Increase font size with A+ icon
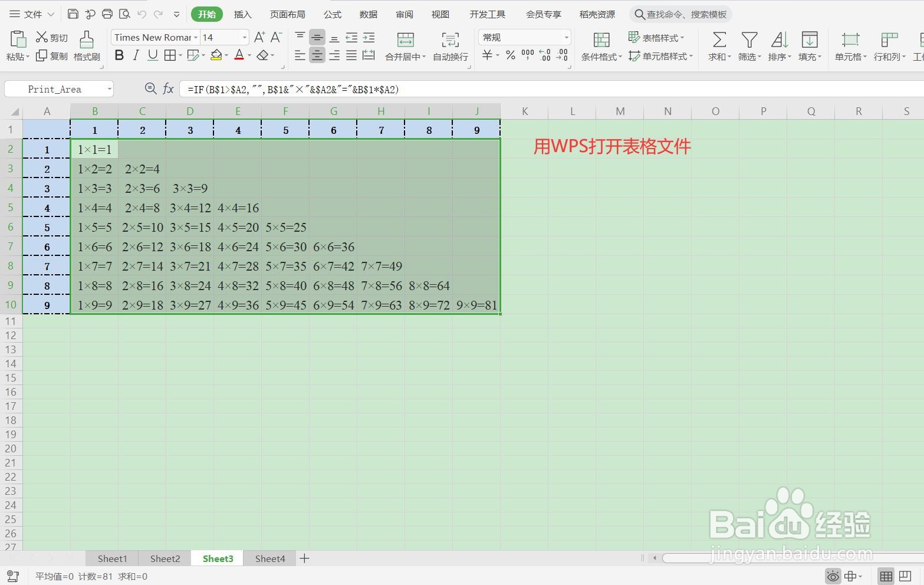This screenshot has height=585, width=924. pyautogui.click(x=259, y=37)
